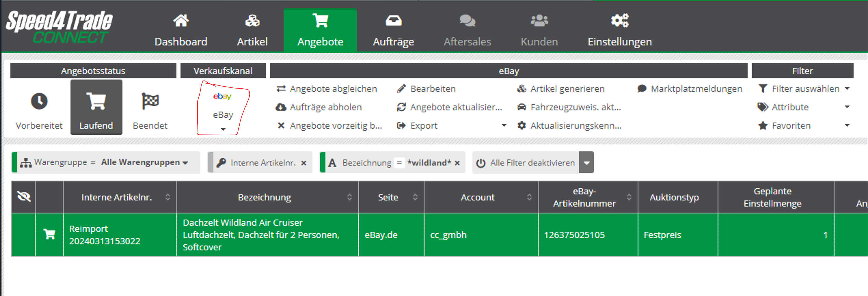
Task: Sort by Bezeichnung column arrows
Action: coord(350,197)
